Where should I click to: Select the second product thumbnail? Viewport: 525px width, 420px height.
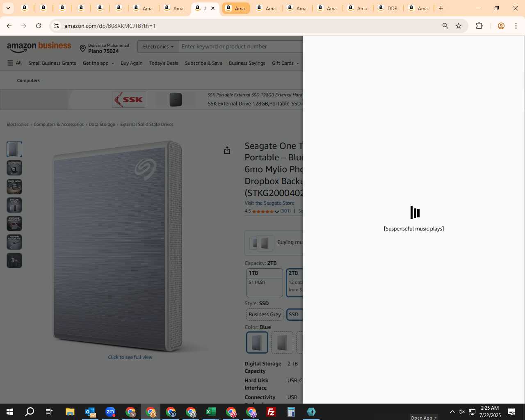pyautogui.click(x=14, y=168)
